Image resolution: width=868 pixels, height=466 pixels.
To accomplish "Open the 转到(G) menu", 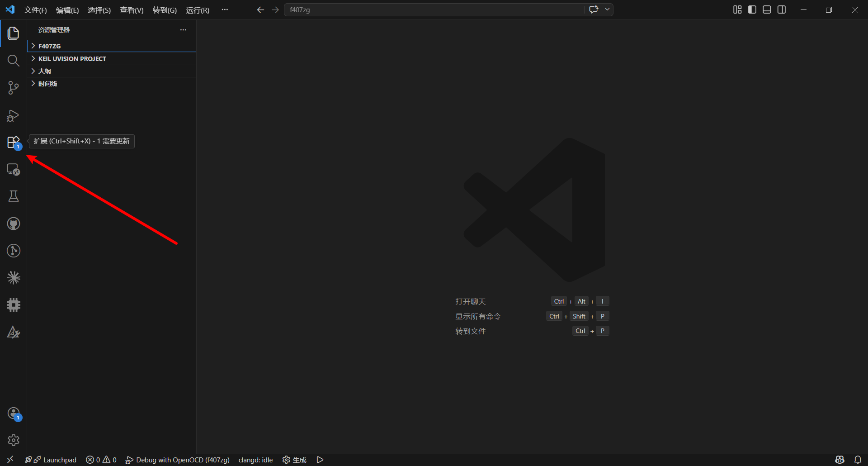I will tap(165, 10).
